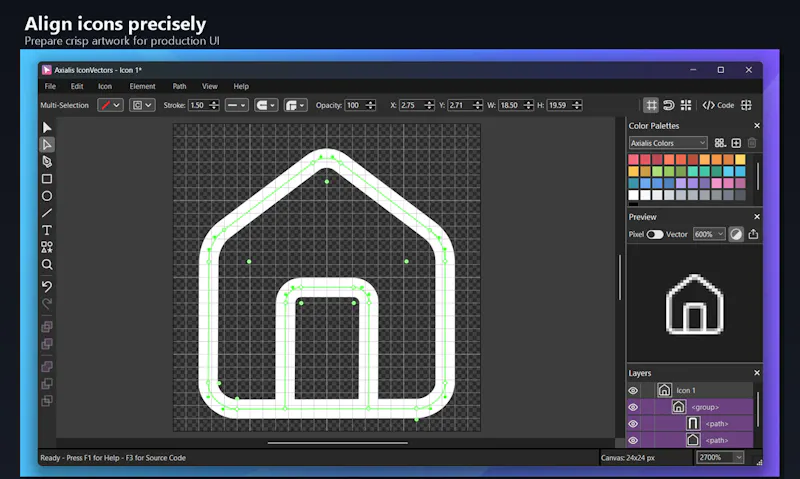Image resolution: width=800 pixels, height=479 pixels.
Task: Pick the white swatch in the palette
Action: [634, 195]
